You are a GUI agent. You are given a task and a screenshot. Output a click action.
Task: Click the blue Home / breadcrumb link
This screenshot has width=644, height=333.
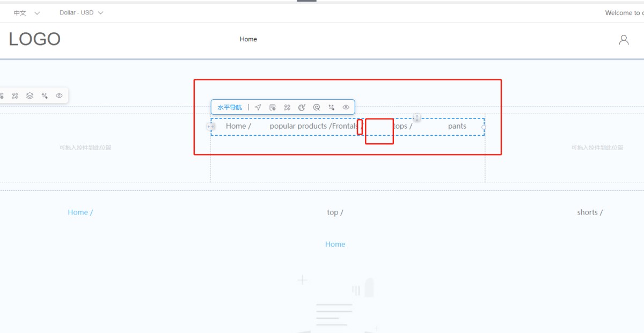(x=80, y=212)
